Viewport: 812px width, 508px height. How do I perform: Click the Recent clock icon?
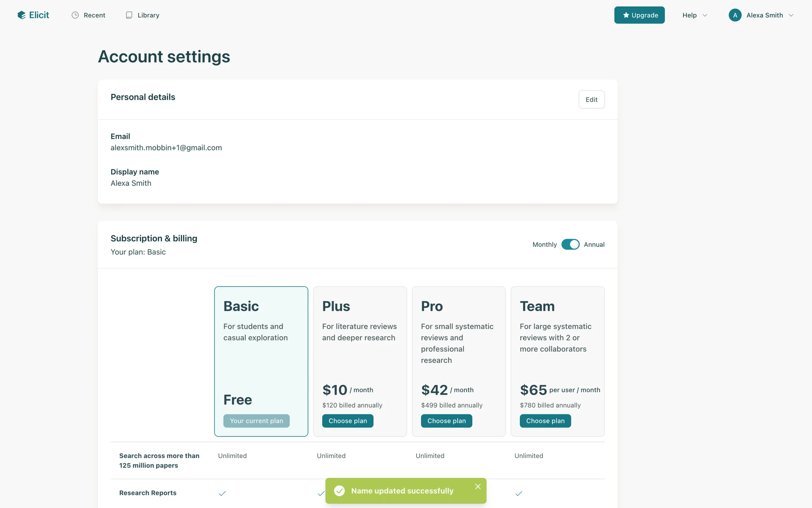[x=75, y=15]
